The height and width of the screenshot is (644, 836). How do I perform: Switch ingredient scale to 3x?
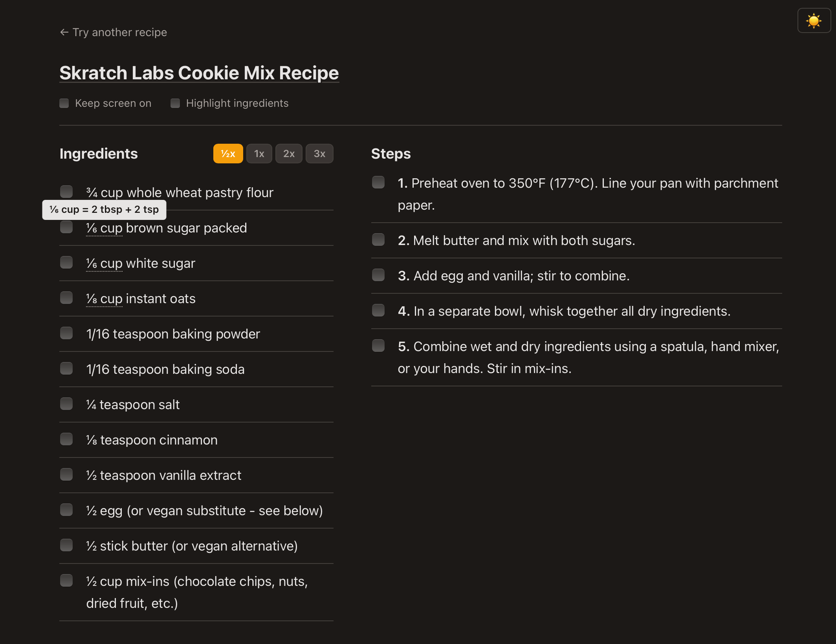point(319,154)
